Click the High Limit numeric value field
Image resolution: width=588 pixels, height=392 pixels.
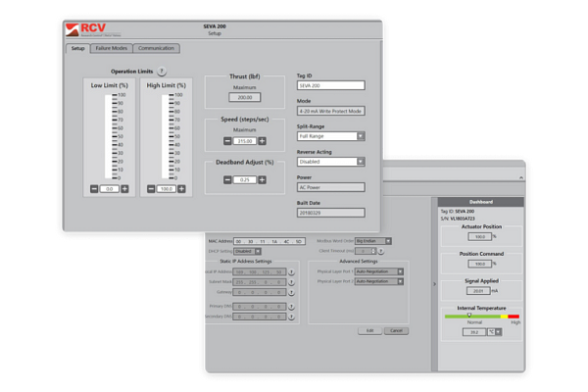pyautogui.click(x=167, y=189)
